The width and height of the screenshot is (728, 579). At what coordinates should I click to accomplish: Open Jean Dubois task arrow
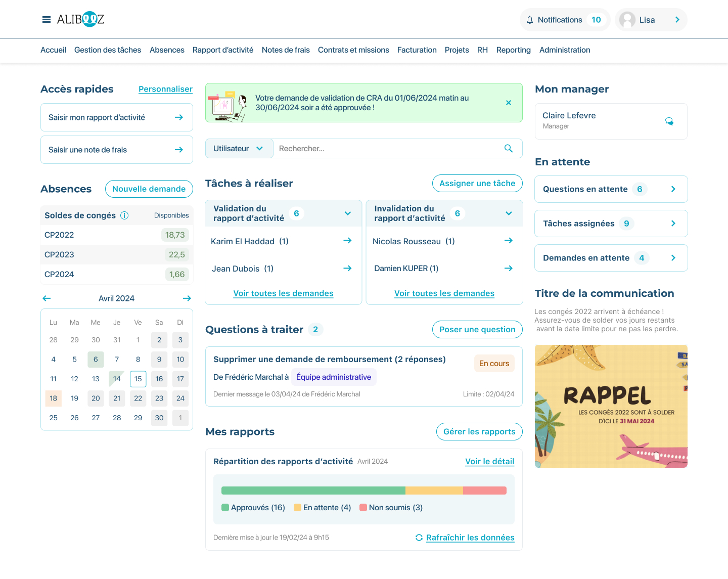347,269
